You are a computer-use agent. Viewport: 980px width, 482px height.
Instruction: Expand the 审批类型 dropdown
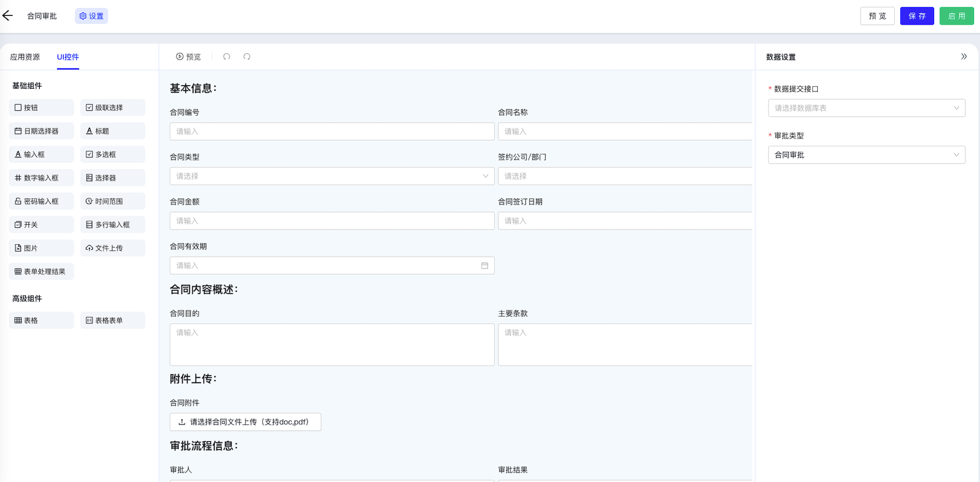click(x=866, y=155)
